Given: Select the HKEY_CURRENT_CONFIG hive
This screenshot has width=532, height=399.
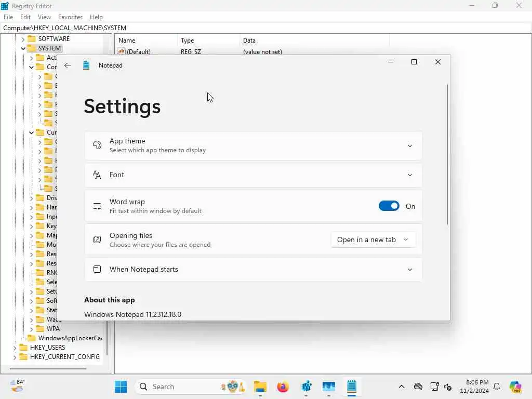Looking at the screenshot, I should point(65,357).
